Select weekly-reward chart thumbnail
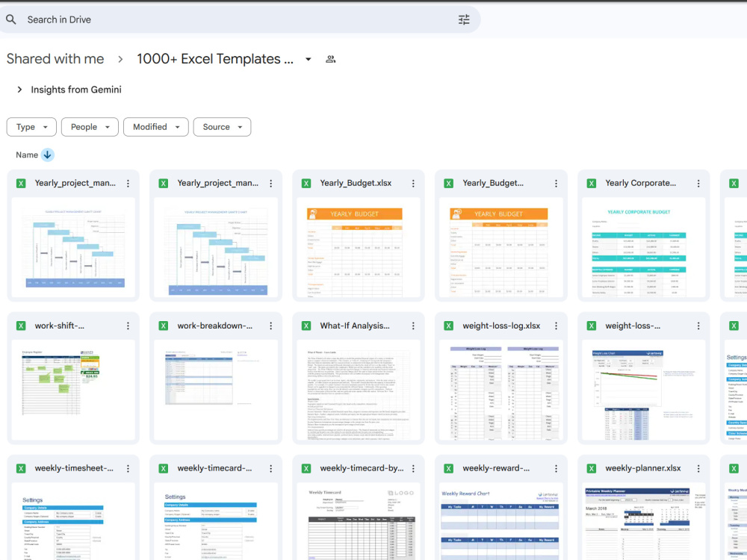 [x=501, y=521]
